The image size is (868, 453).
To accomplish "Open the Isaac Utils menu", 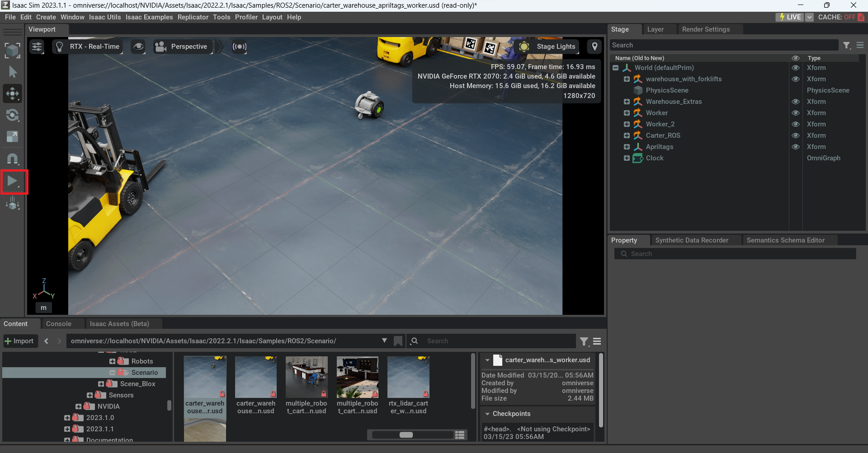I will point(105,17).
